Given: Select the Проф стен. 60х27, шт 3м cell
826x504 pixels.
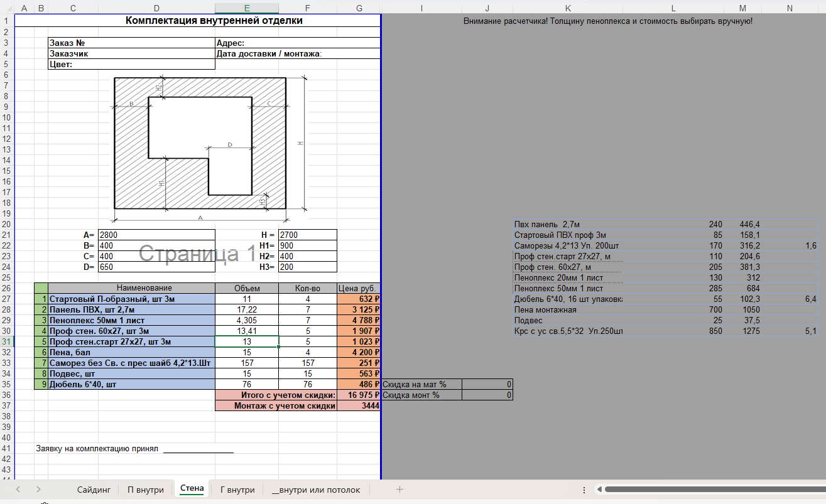Looking at the screenshot, I should coord(131,331).
